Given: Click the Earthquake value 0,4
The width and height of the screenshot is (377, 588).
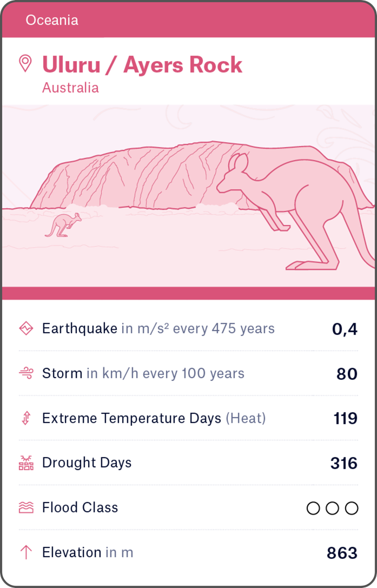Looking at the screenshot, I should tap(345, 329).
